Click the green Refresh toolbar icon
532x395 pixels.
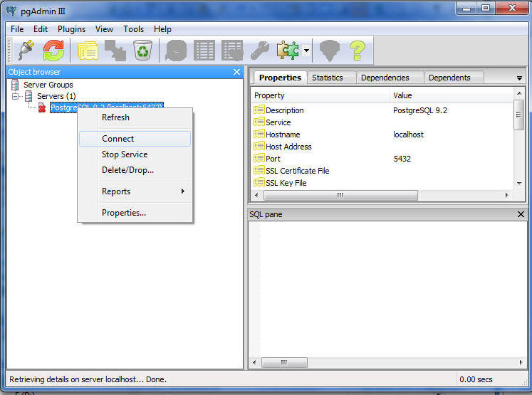pyautogui.click(x=53, y=50)
